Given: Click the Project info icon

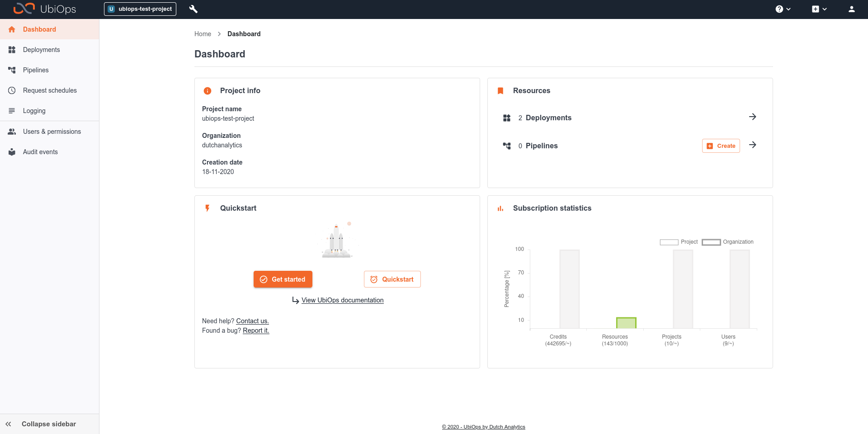Looking at the screenshot, I should [208, 91].
